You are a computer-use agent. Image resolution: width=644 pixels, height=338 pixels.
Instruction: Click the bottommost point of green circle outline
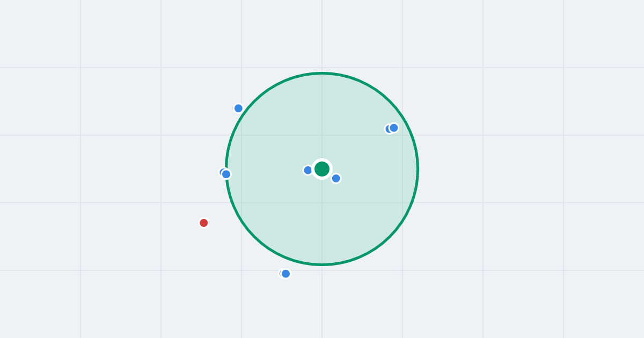(322, 264)
